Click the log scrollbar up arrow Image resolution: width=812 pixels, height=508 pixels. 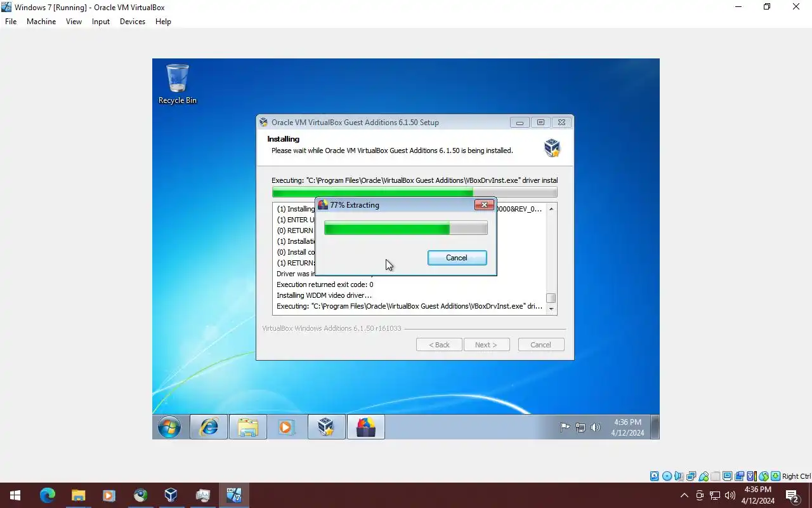[551, 209]
